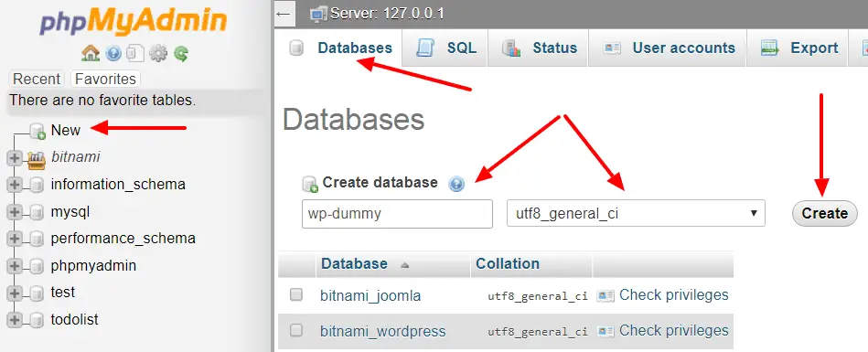This screenshot has height=352, width=868.
Task: Switch to the SQL tab
Action: pyautogui.click(x=445, y=48)
